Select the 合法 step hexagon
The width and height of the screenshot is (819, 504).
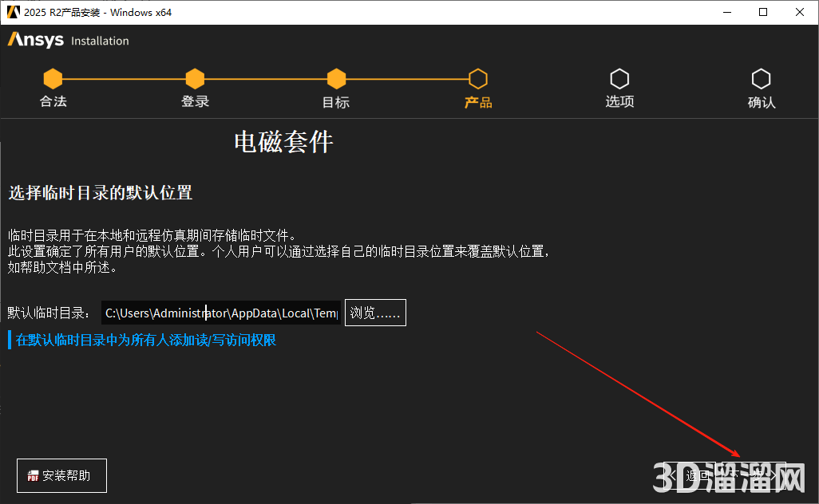pyautogui.click(x=53, y=78)
